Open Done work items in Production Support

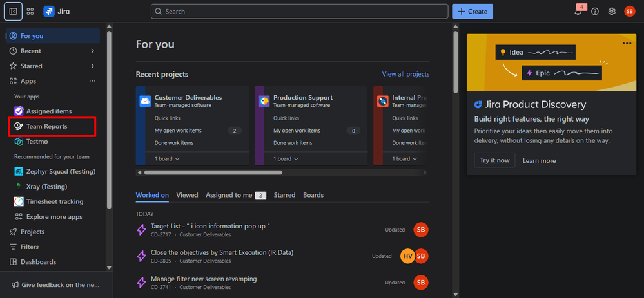tap(293, 143)
